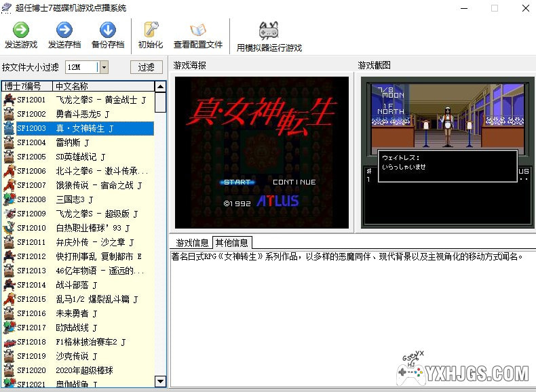
Task: Click the 初始化 toolbar icon
Action: (x=150, y=31)
